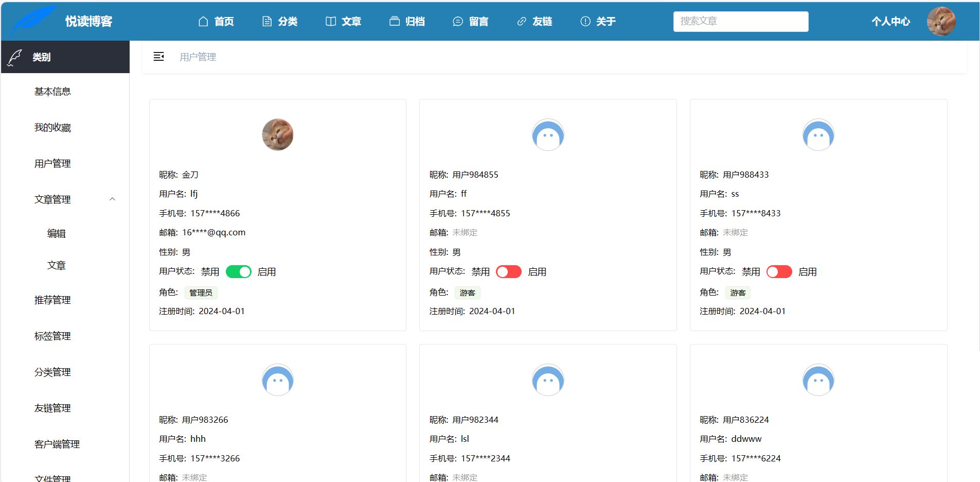The image size is (980, 482).
Task: Click 金刀's cat avatar picture
Action: click(x=278, y=134)
